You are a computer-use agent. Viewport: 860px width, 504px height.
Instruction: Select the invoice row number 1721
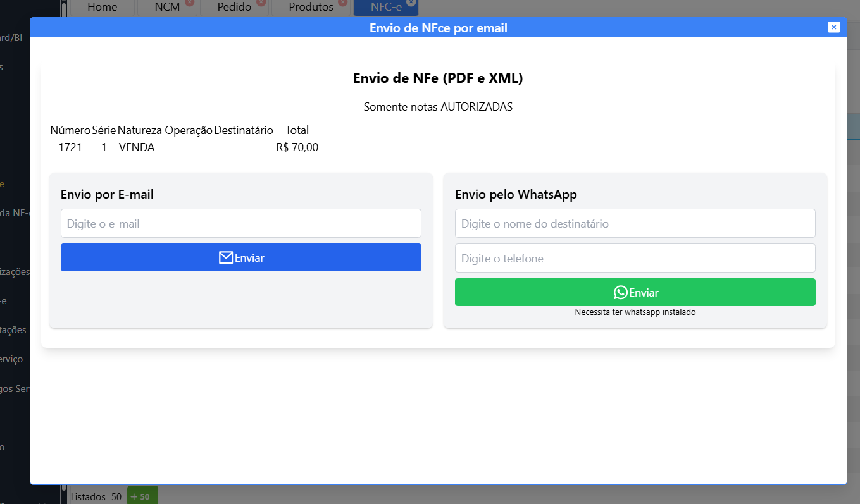click(70, 147)
